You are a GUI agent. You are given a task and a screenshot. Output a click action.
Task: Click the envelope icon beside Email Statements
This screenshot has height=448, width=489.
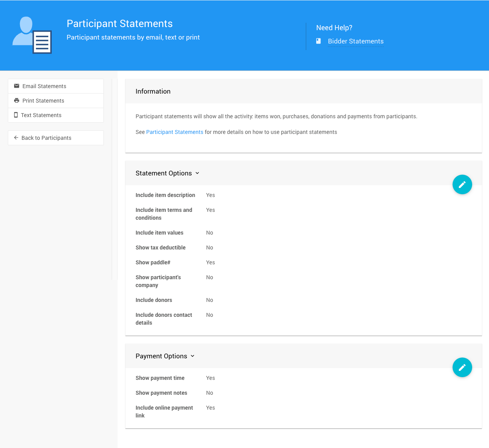click(16, 86)
